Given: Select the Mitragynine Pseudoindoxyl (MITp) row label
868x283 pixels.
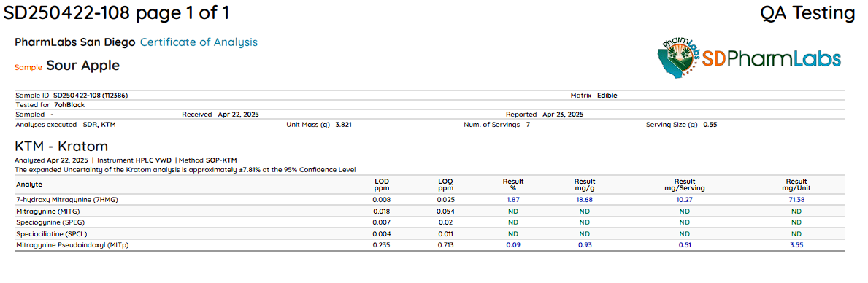Looking at the screenshot, I should click(73, 244).
